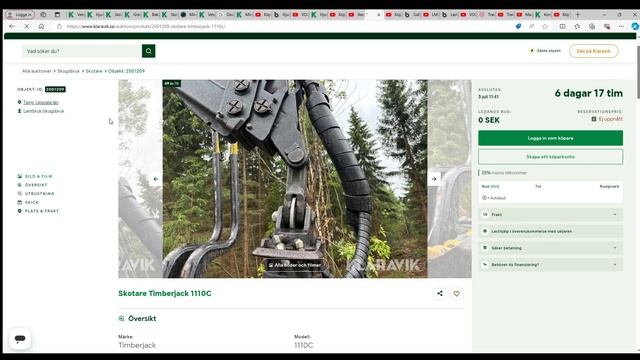
Task: Stop page loading with X button
Action: [27, 26]
